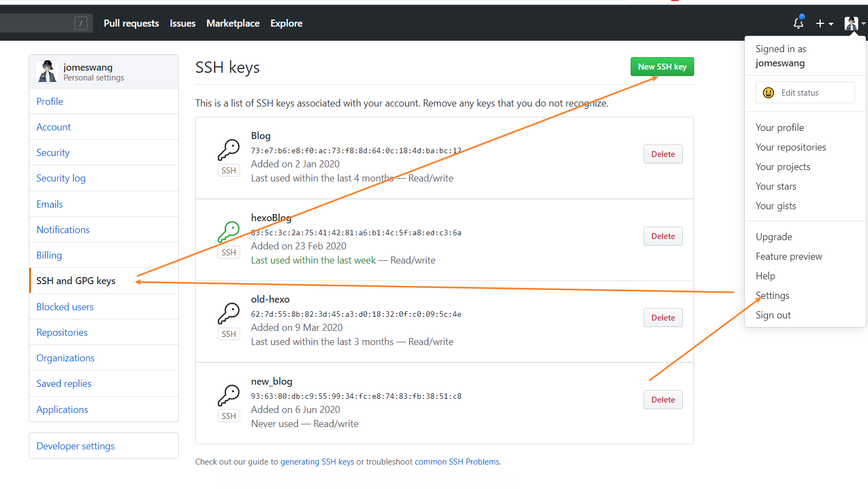The width and height of the screenshot is (868, 489).
Task: Delete the old-hexo SSH key
Action: tap(663, 318)
